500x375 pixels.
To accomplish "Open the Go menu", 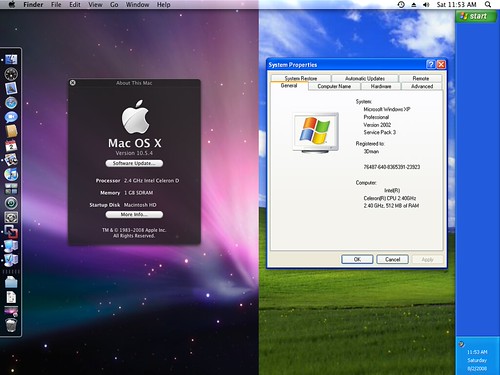I will pyautogui.click(x=114, y=5).
